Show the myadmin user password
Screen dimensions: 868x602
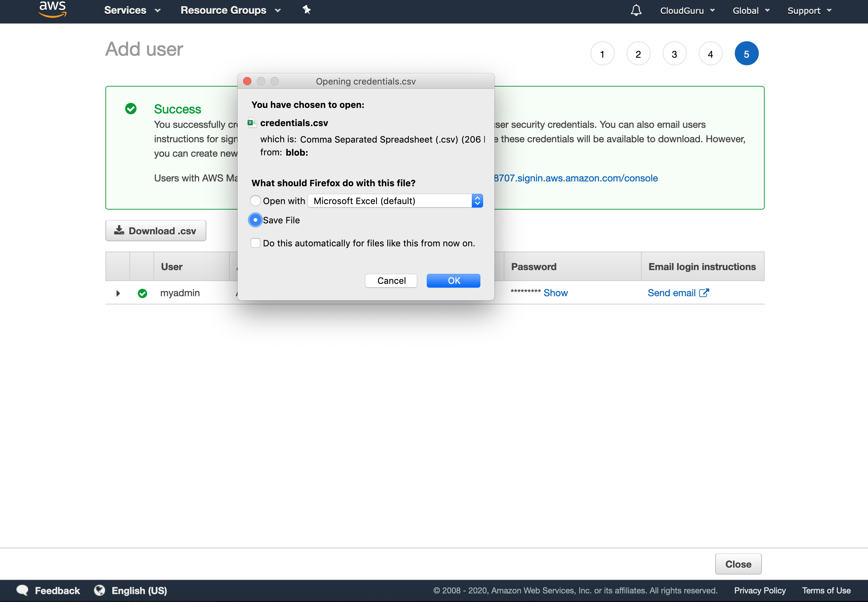[x=555, y=293]
